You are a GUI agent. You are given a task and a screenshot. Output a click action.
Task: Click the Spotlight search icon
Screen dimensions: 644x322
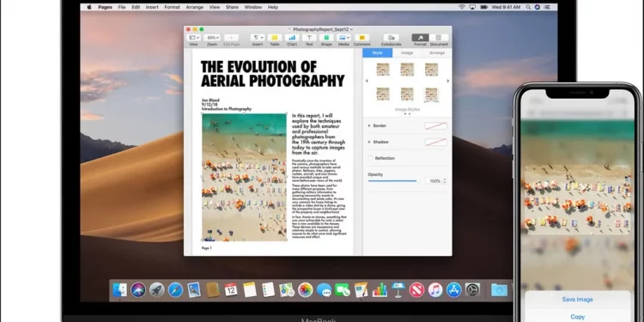[529, 7]
